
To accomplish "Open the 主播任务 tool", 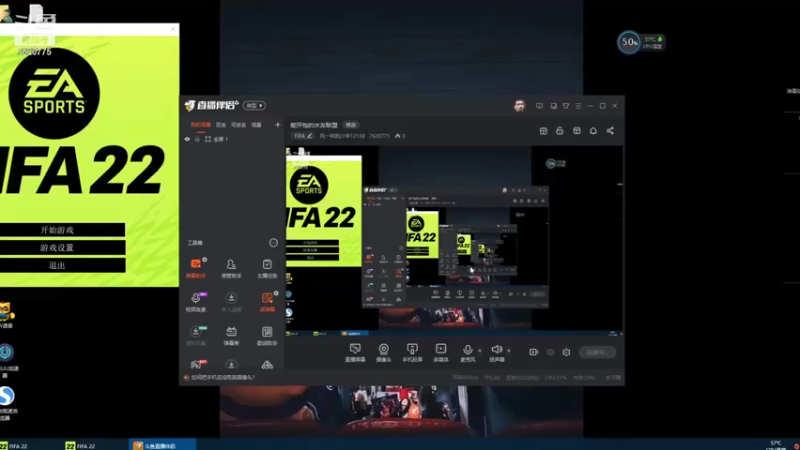I will (267, 268).
